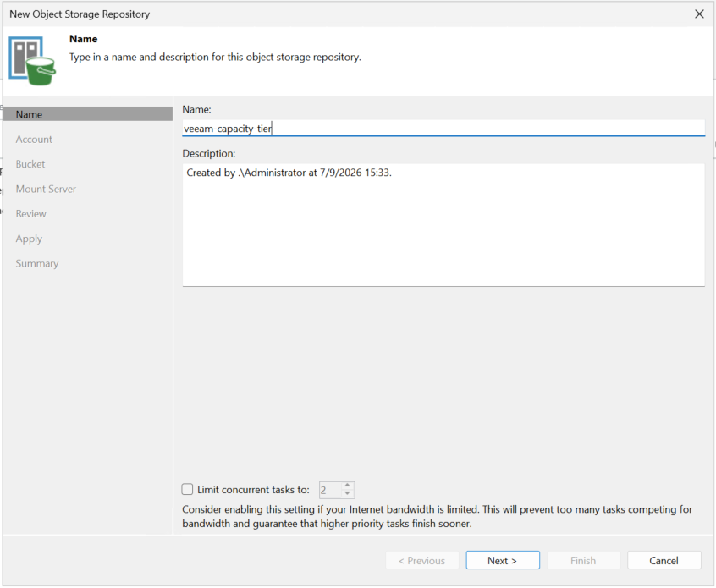Click the 'Type in a name and description' subtitle
The image size is (716, 588).
(x=215, y=57)
